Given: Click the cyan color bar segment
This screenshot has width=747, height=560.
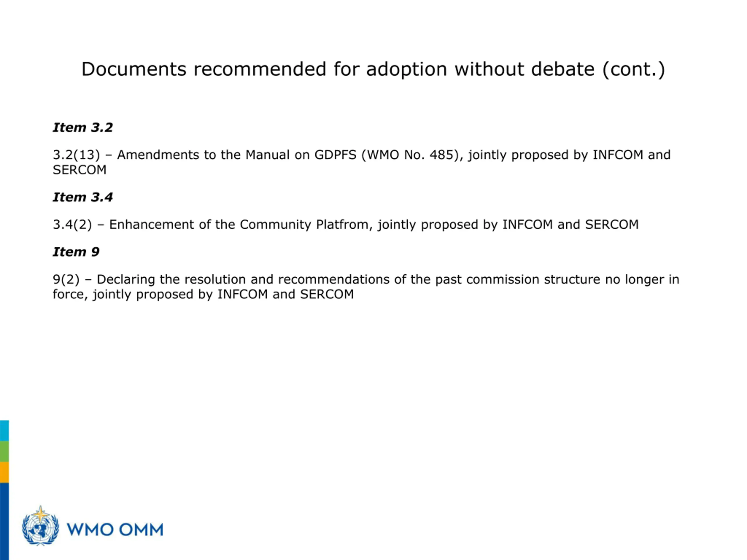Looking at the screenshot, I should (4, 430).
